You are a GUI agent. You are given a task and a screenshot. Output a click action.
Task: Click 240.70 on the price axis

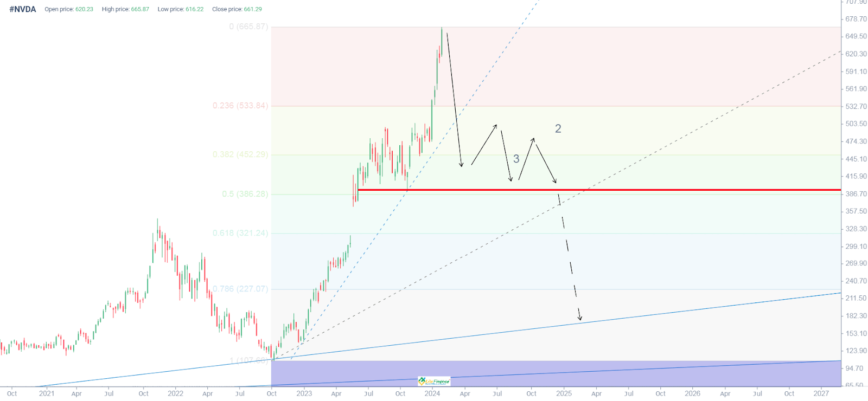pyautogui.click(x=856, y=281)
